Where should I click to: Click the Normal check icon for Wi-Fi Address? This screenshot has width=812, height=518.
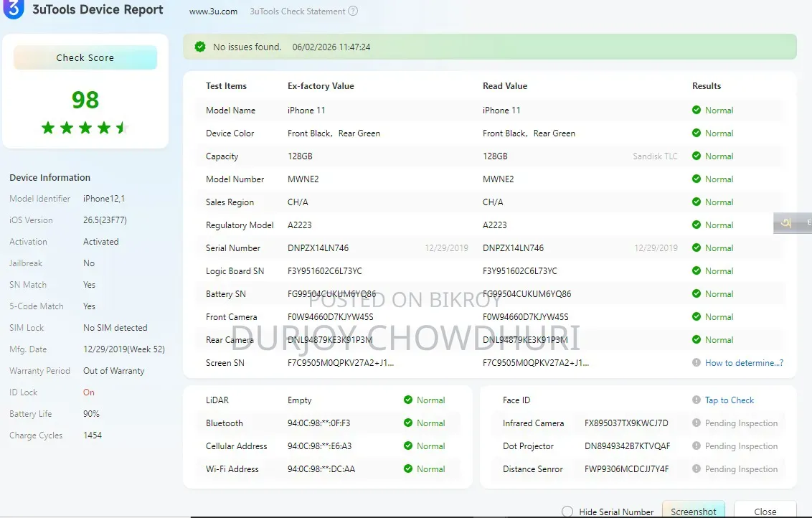tap(408, 468)
